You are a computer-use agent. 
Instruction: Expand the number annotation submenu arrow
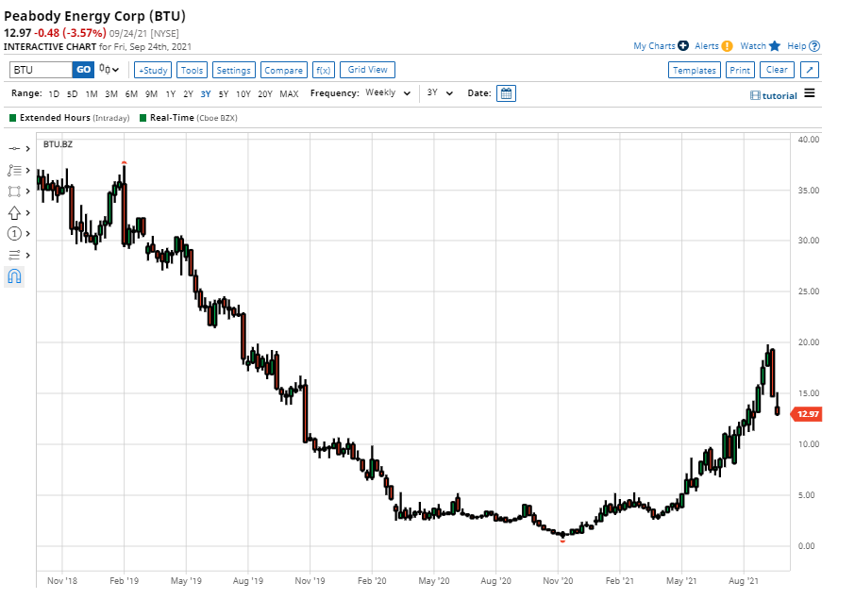click(27, 234)
